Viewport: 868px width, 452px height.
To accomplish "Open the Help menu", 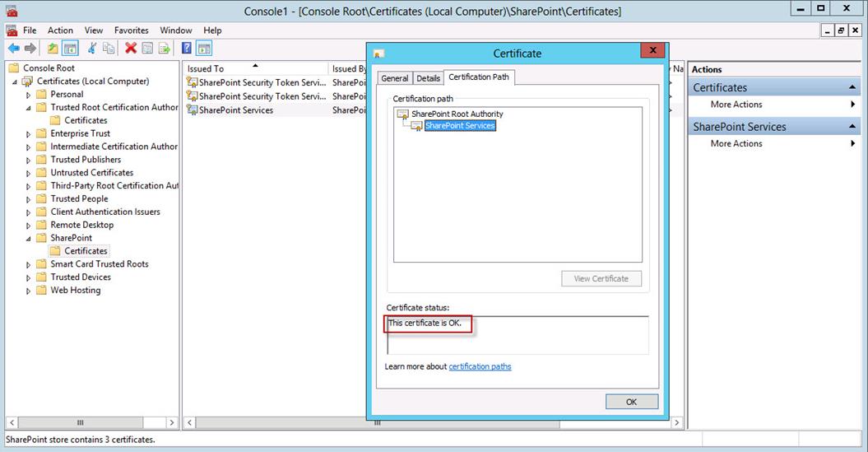I will pyautogui.click(x=212, y=30).
